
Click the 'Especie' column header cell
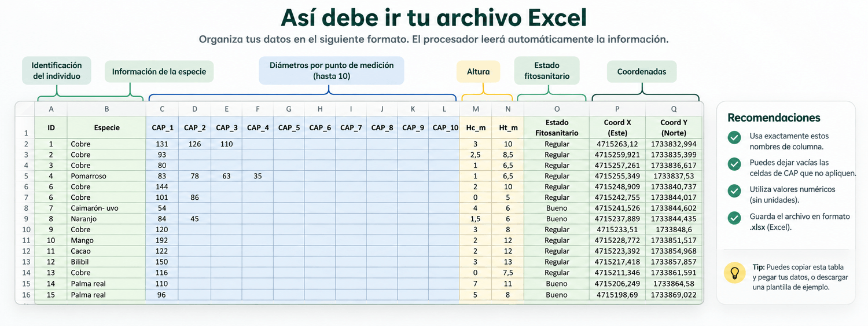pyautogui.click(x=106, y=127)
